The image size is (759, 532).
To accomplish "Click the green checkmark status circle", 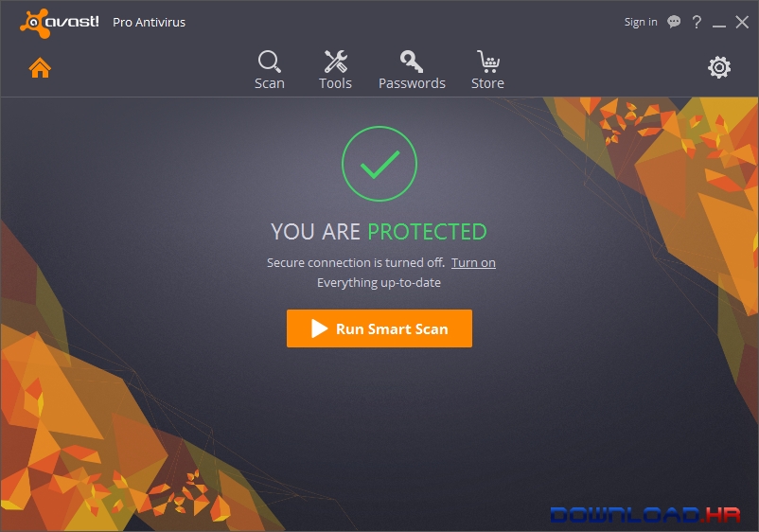I will (x=379, y=164).
